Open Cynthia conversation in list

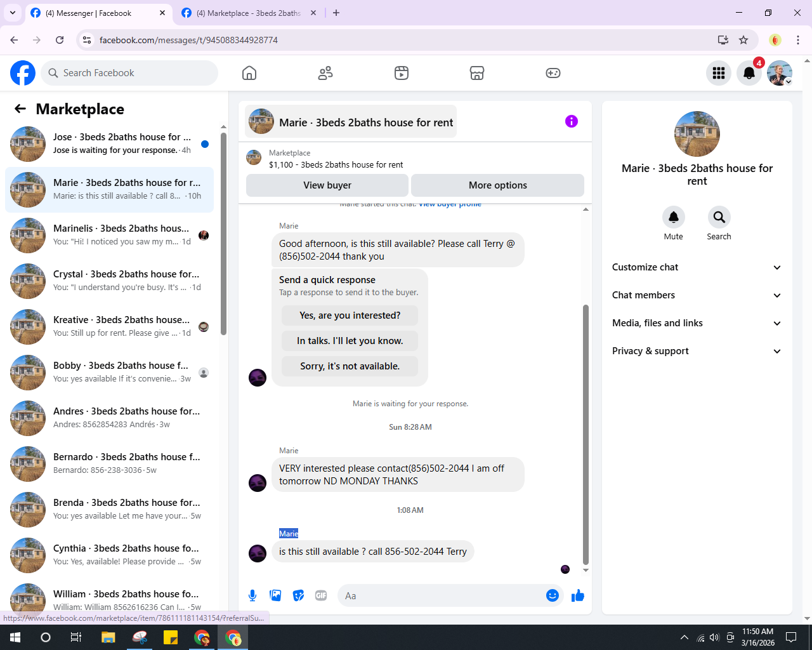(109, 555)
